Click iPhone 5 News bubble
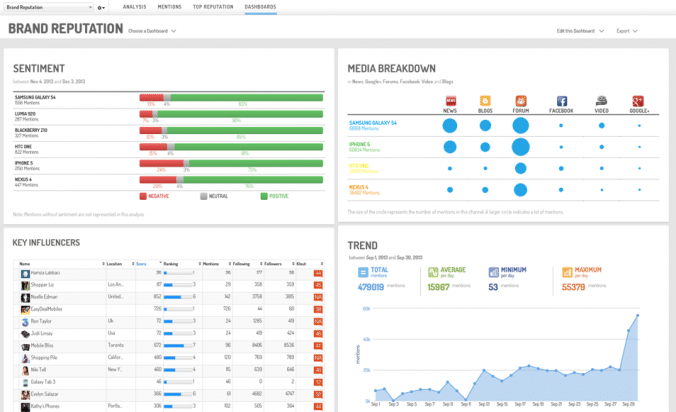The width and height of the screenshot is (676, 412). coord(450,147)
